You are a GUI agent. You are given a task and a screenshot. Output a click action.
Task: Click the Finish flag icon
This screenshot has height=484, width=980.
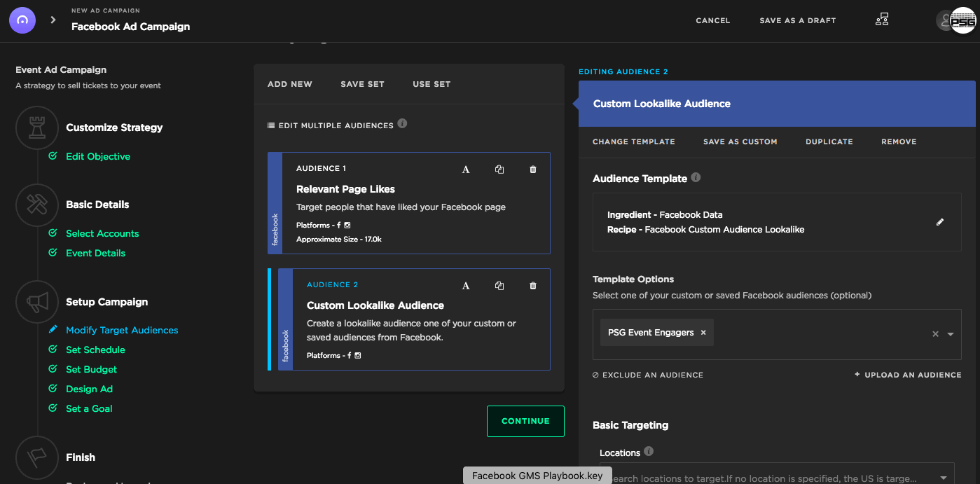[36, 457]
